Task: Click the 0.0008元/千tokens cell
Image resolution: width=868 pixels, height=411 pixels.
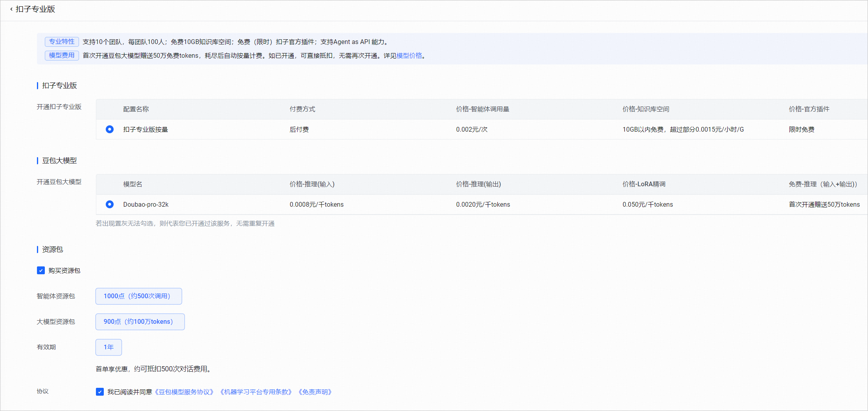Action: tap(316, 205)
